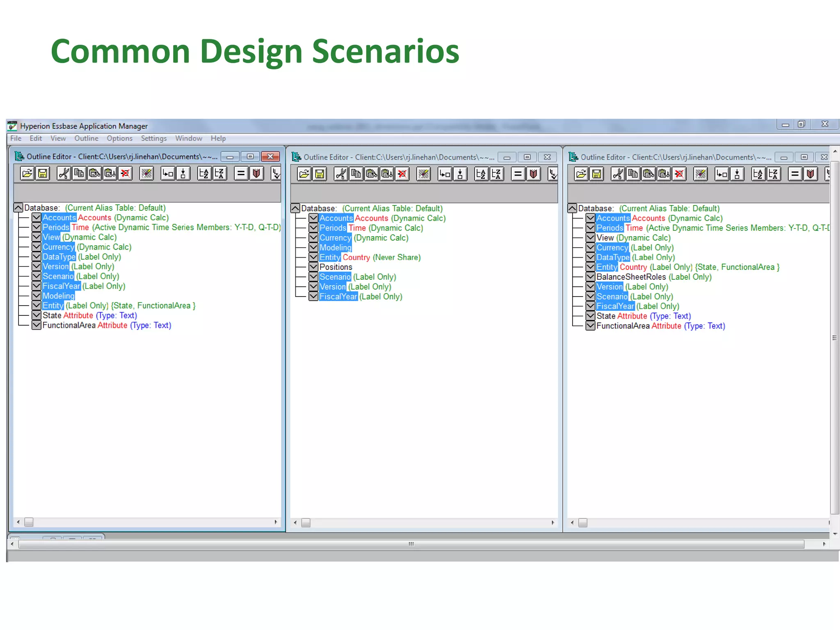Select View member in right Outline Editor
The width and height of the screenshot is (840, 630).
605,238
